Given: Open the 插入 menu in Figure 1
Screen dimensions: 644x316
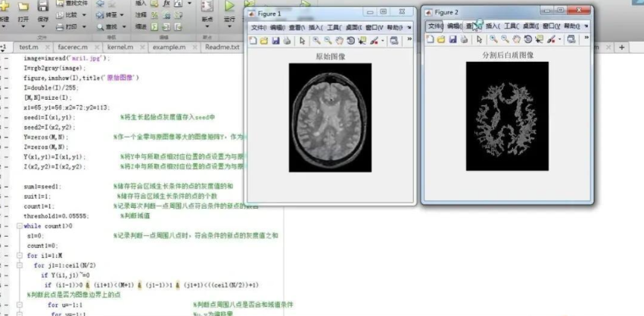Looking at the screenshot, I should [x=316, y=27].
